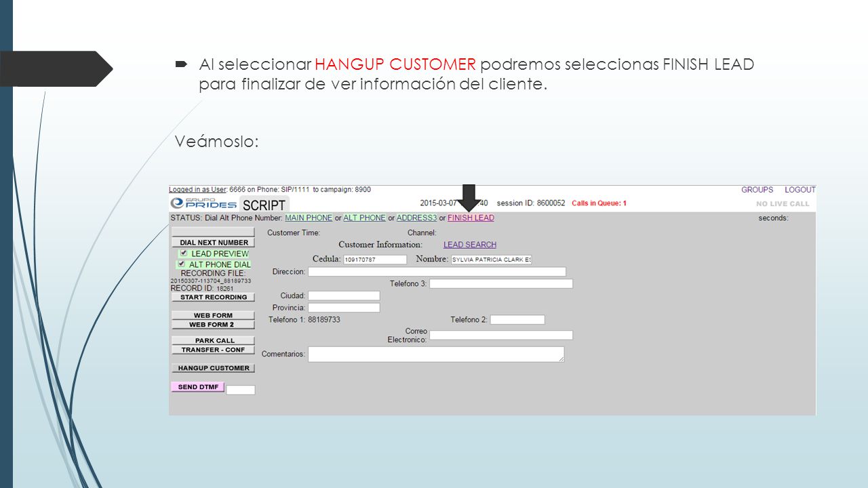The width and height of the screenshot is (868, 488).
Task: Open the SCRIPT tab
Action: (264, 205)
